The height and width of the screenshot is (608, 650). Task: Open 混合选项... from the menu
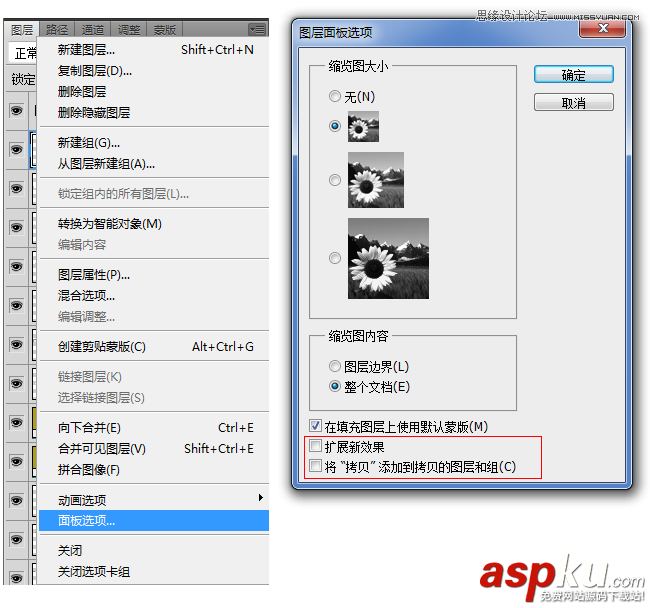click(x=154, y=296)
